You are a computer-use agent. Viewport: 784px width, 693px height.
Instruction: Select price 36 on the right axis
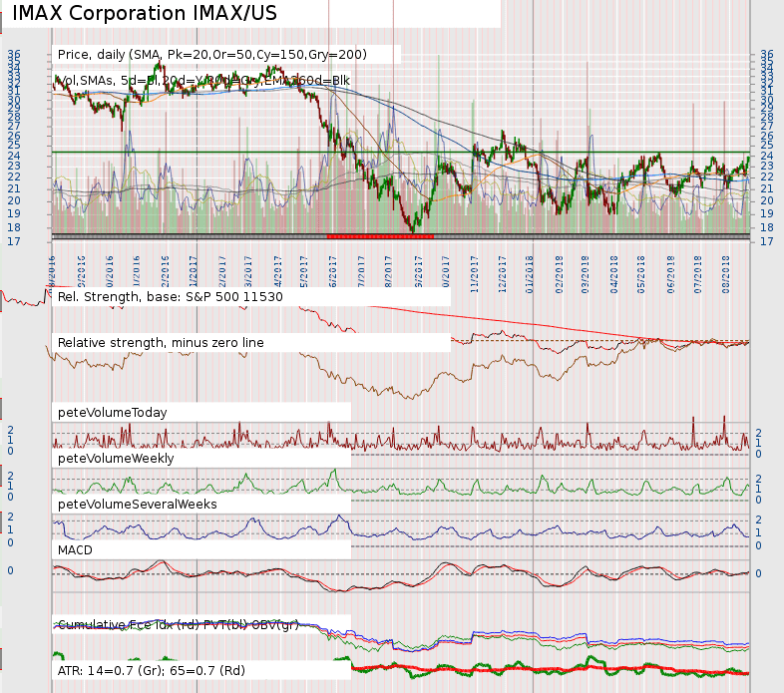click(x=767, y=54)
